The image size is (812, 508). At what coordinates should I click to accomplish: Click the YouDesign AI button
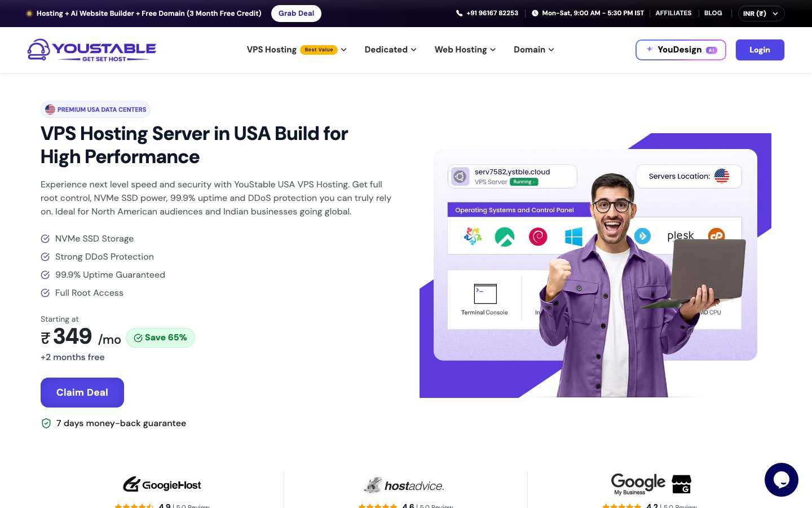(681, 50)
